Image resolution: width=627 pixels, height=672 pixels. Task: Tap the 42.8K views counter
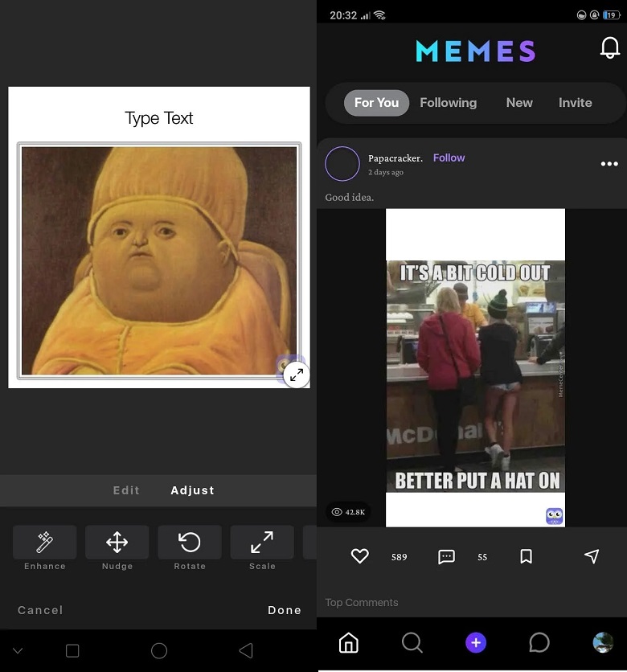tap(348, 512)
